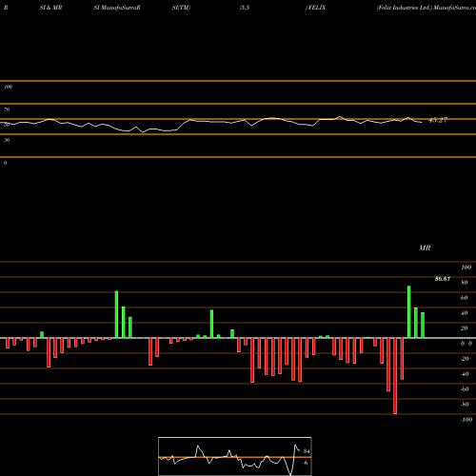This screenshot has width=476, height=476.
Task: Select the RSI axis label 70
Action: pos(7,109)
